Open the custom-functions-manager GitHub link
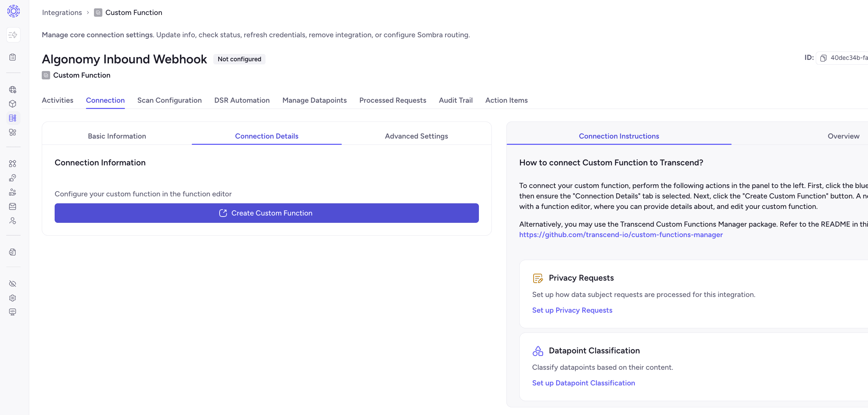This screenshot has width=868, height=415. click(621, 235)
